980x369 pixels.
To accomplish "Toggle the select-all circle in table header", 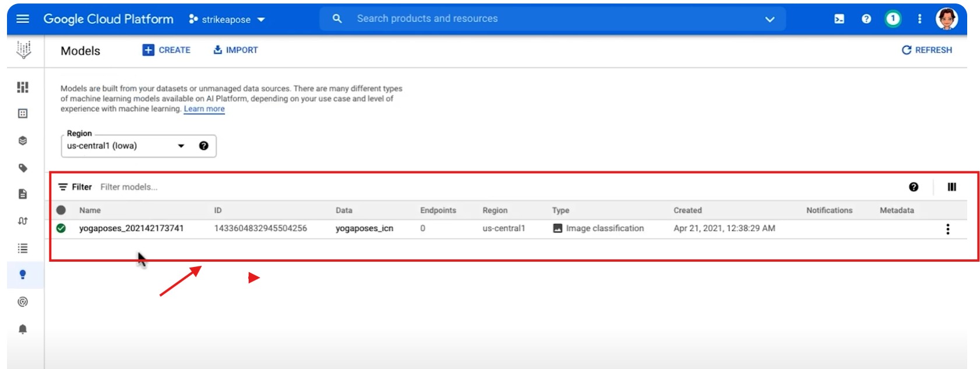I will pyautogui.click(x=61, y=210).
